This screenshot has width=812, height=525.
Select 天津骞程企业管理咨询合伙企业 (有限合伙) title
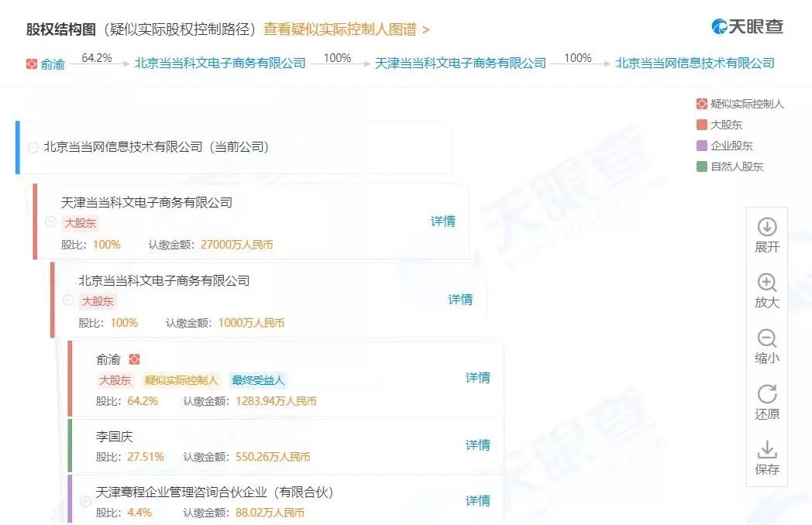coord(215,492)
